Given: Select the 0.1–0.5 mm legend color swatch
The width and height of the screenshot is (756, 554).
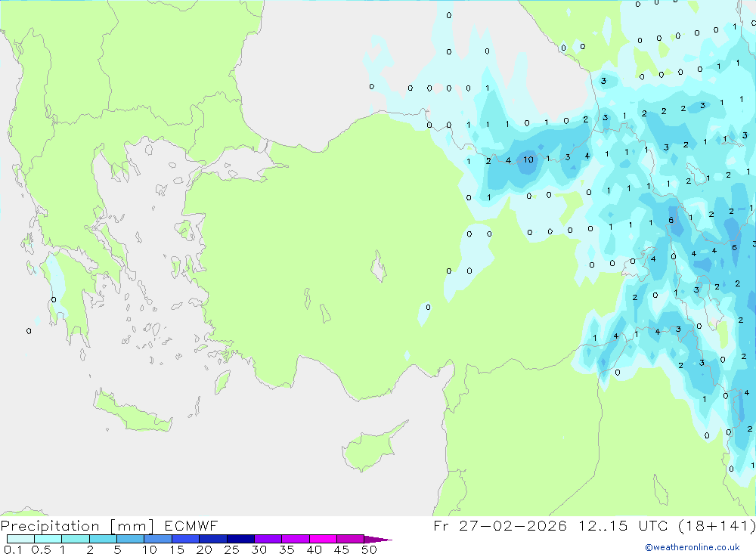Looking at the screenshot, I should [x=20, y=539].
